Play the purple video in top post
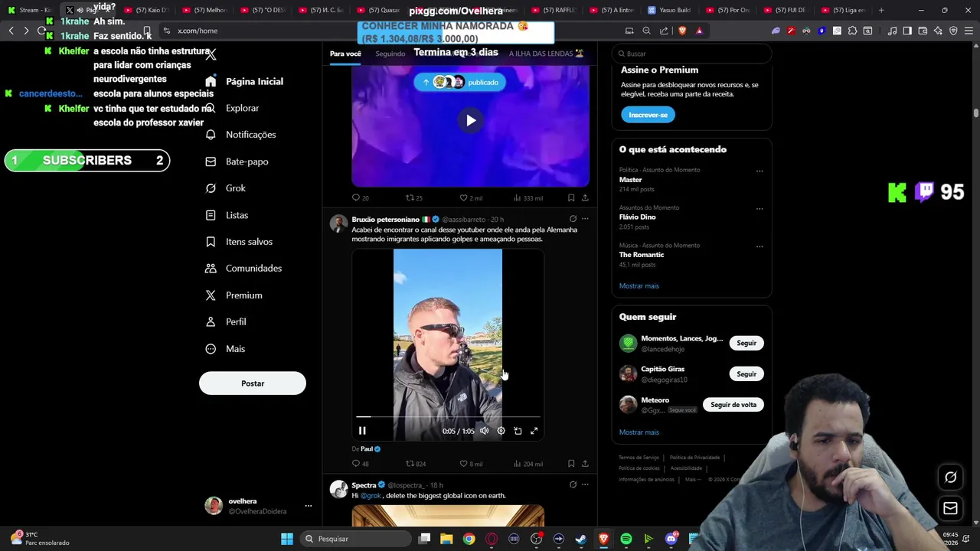The image size is (980, 551). pos(471,120)
